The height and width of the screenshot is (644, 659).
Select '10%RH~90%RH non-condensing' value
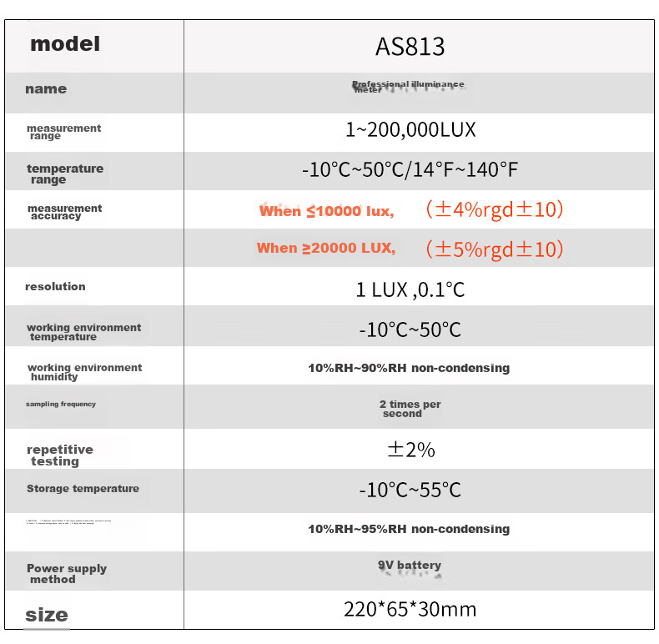coord(409,368)
